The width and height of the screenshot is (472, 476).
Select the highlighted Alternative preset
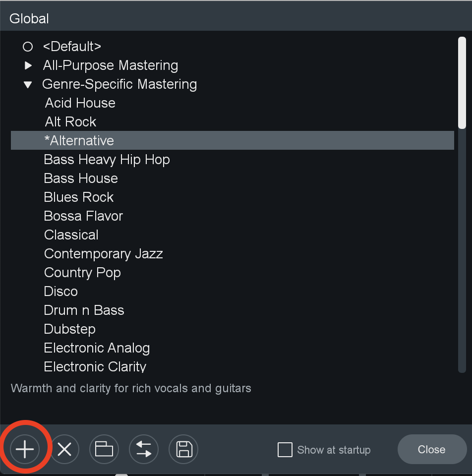232,140
